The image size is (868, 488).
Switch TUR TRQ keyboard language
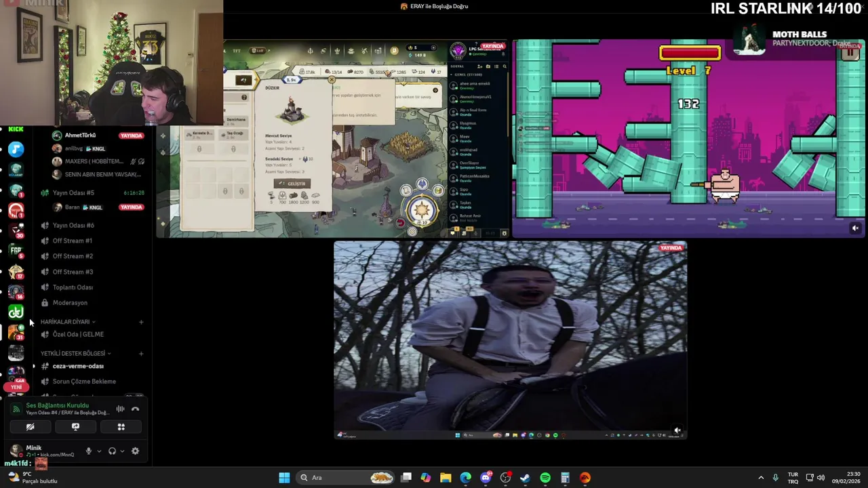coord(793,478)
